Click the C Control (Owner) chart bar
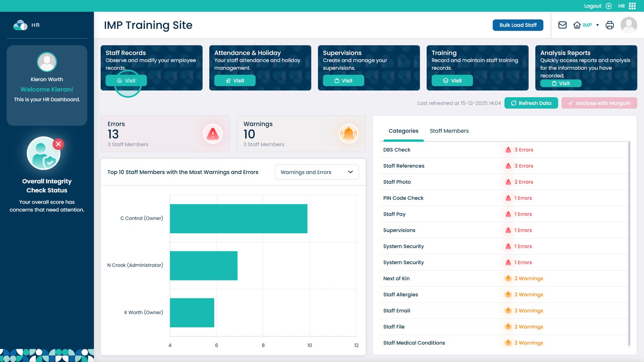The height and width of the screenshot is (362, 644). pos(238,219)
